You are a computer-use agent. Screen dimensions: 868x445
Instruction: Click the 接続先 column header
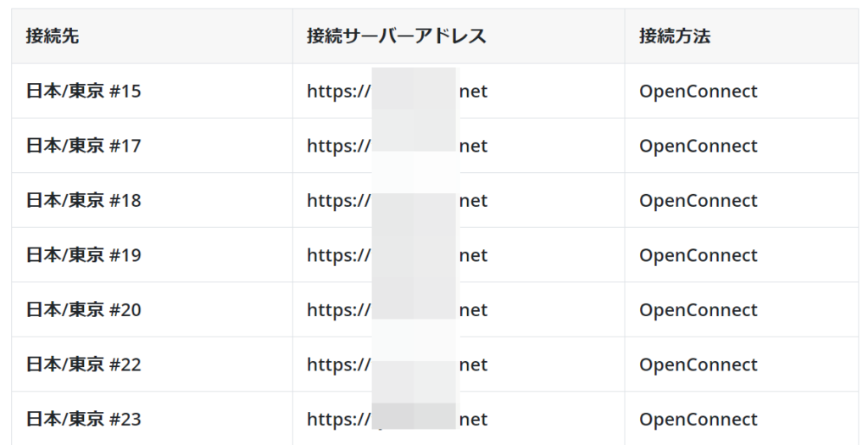53,36
